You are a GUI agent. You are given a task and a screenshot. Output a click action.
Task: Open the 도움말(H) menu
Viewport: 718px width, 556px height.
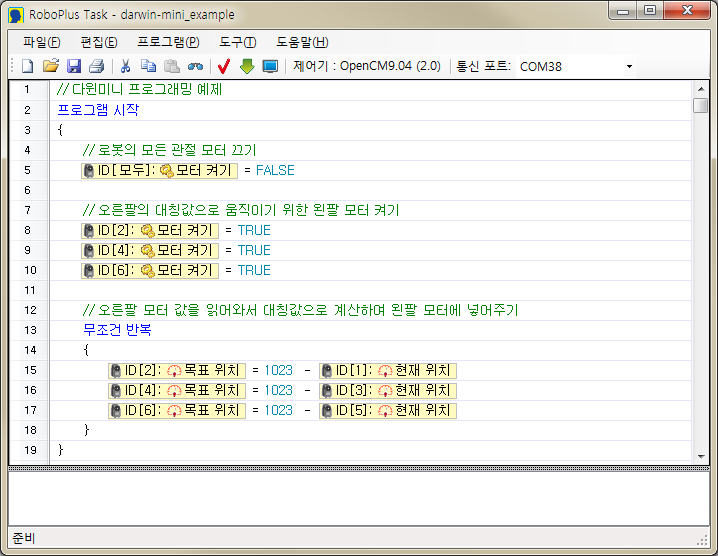(302, 42)
